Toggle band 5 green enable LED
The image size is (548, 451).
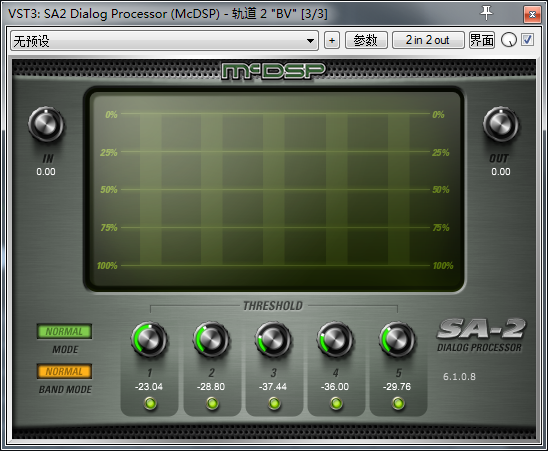tap(398, 403)
